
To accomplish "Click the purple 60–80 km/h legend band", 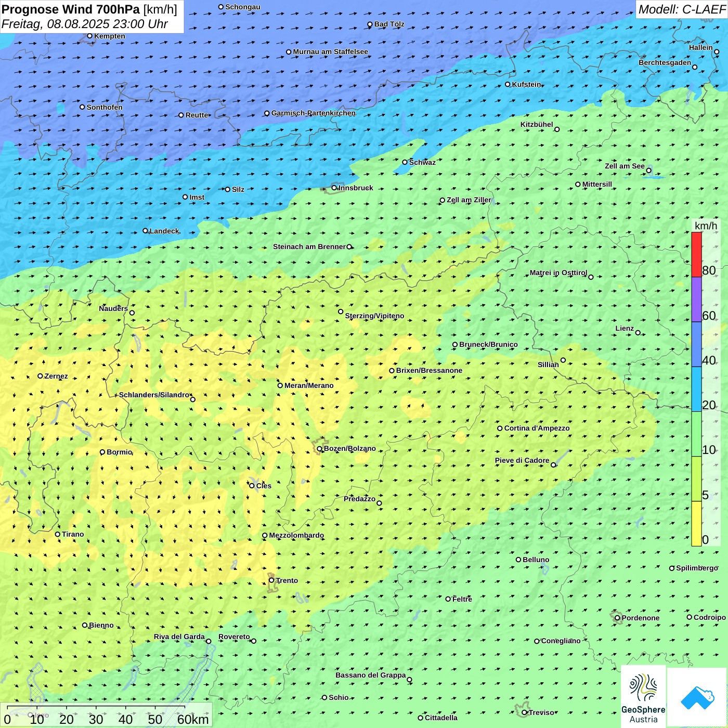I will pos(696,300).
